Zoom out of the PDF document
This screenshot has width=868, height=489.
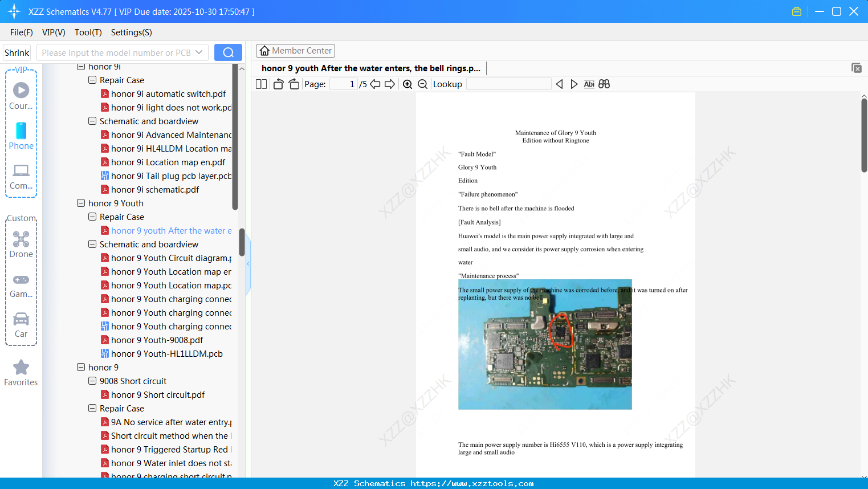tap(422, 84)
